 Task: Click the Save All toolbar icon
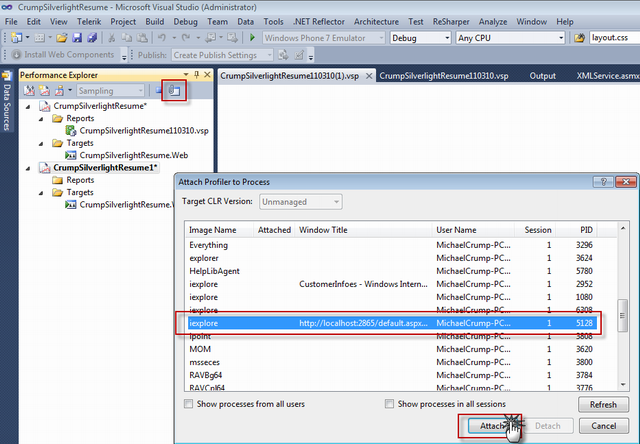(92, 38)
